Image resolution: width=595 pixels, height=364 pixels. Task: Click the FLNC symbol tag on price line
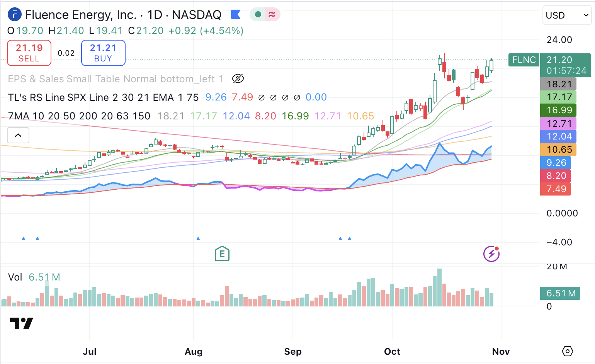(x=524, y=60)
